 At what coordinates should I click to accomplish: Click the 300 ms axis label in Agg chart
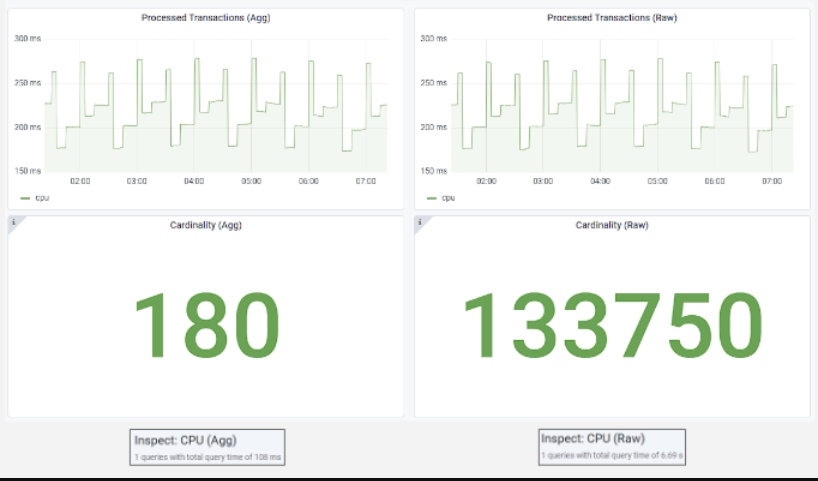27,39
